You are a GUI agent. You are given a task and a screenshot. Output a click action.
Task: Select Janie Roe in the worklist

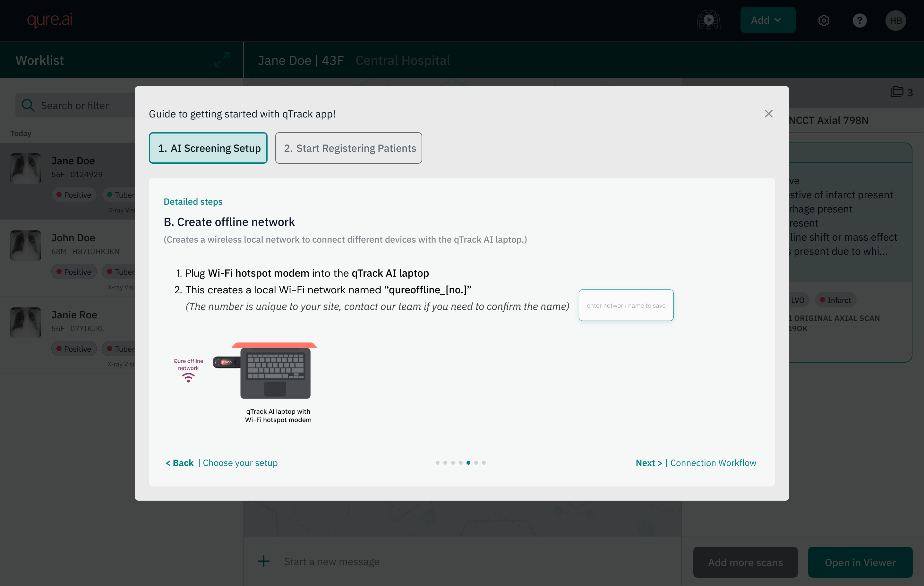pos(67,335)
